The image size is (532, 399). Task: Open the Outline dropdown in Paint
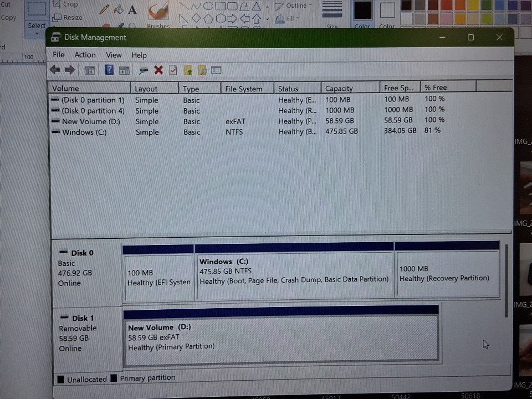coord(294,6)
